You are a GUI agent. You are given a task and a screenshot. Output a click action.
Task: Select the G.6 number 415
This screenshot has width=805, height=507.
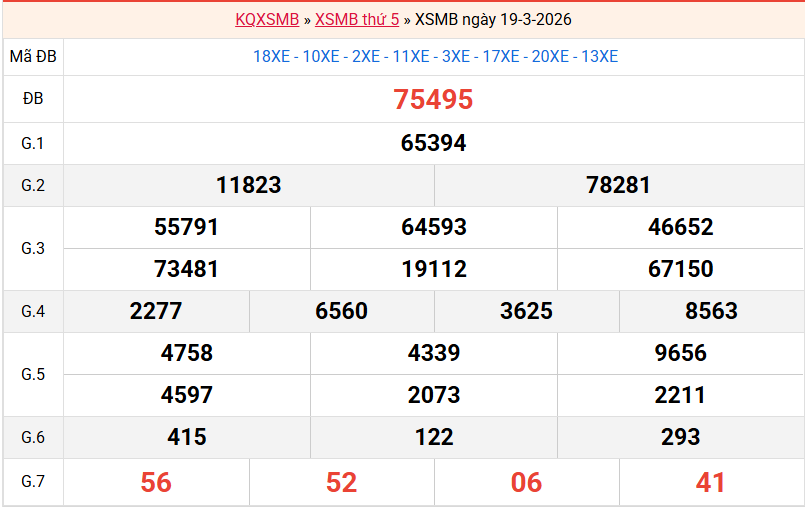pos(186,437)
